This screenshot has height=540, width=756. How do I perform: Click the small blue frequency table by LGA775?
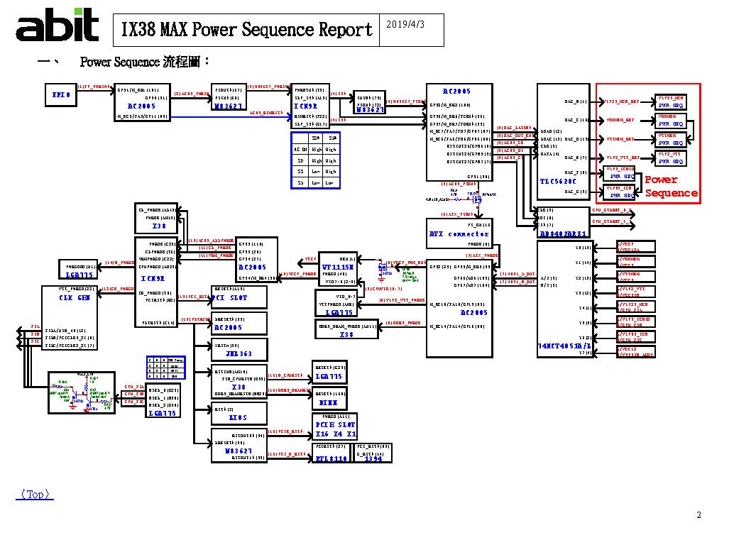[166, 368]
